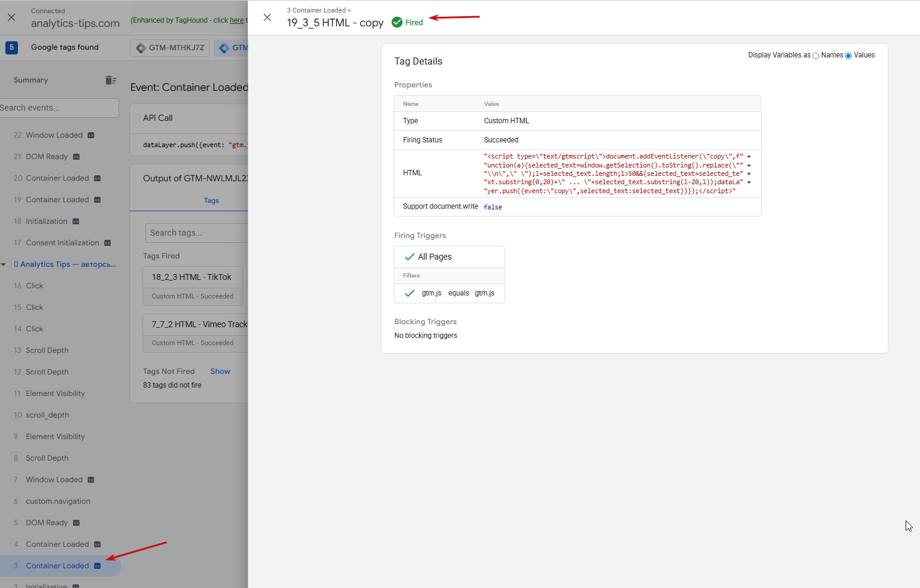Open the All Pages firing trigger
920x588 pixels.
[x=449, y=257]
